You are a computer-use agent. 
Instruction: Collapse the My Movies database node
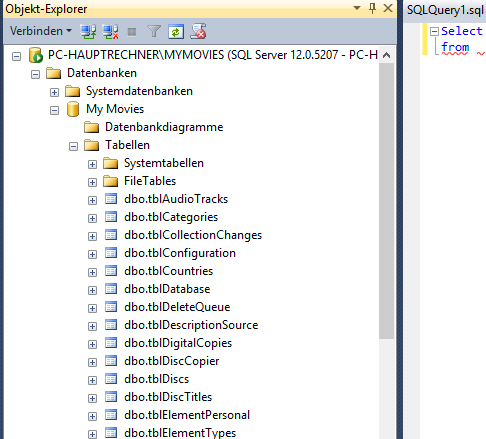[54, 110]
